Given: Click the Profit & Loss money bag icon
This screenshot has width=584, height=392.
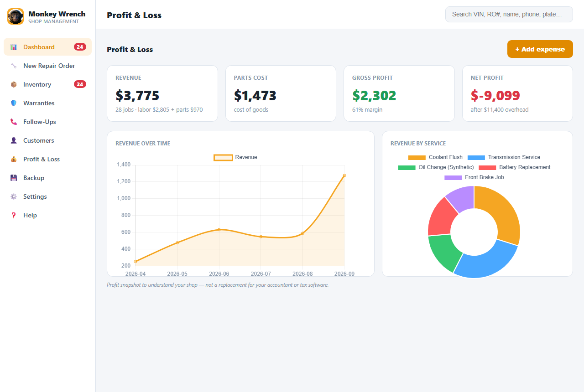Looking at the screenshot, I should (x=14, y=159).
